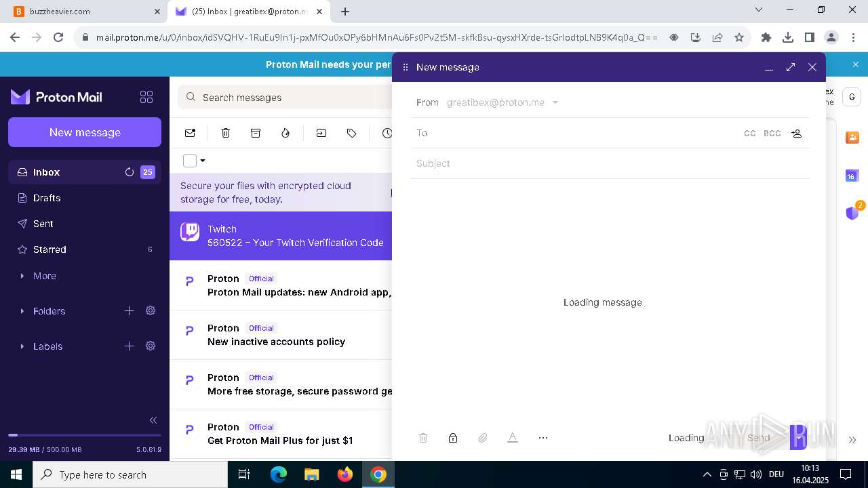Screen dimensions: 868x488
Task: Click the storage usage progress bar
Action: [85, 435]
